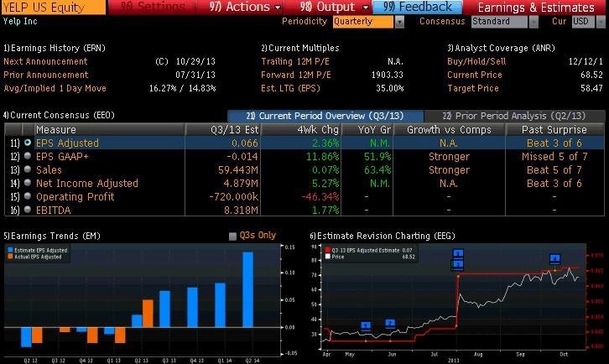
Task: Click the Missed 5 of 7 surprise cell
Action: pos(554,157)
